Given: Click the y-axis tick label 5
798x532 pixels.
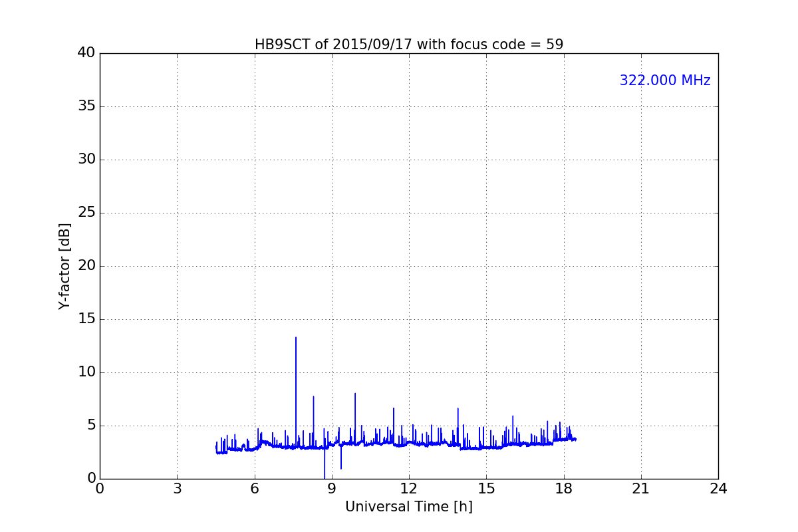Looking at the screenshot, I should click(91, 426).
